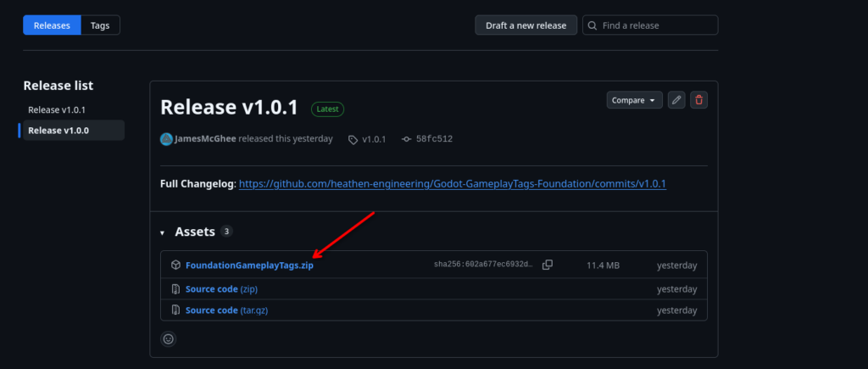Click the red trash delete release icon
This screenshot has width=868, height=369.
pos(698,100)
